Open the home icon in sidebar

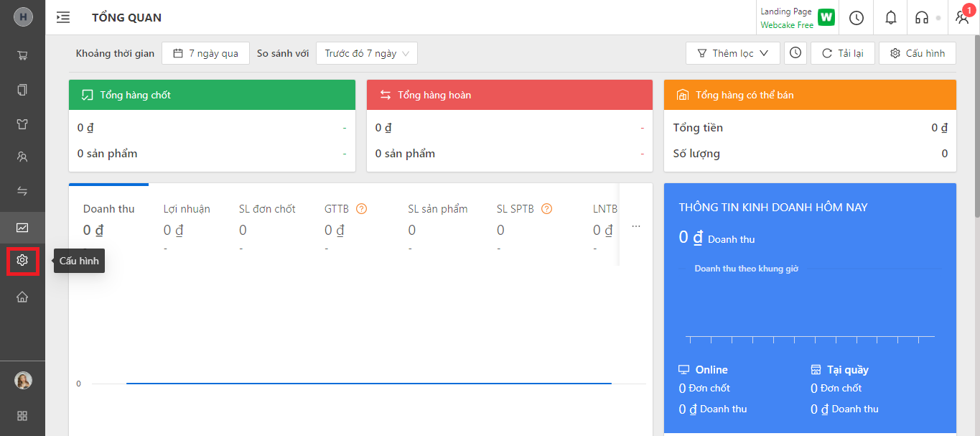click(x=22, y=297)
